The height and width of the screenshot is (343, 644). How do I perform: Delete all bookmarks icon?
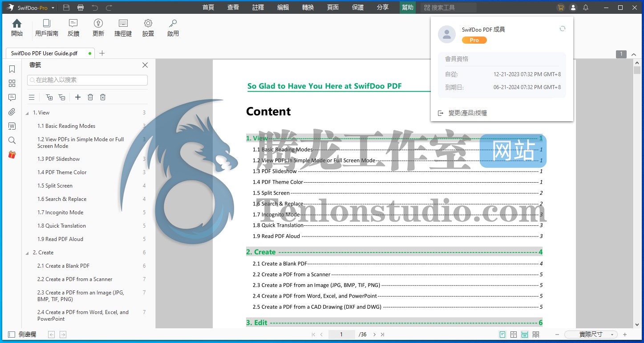103,97
